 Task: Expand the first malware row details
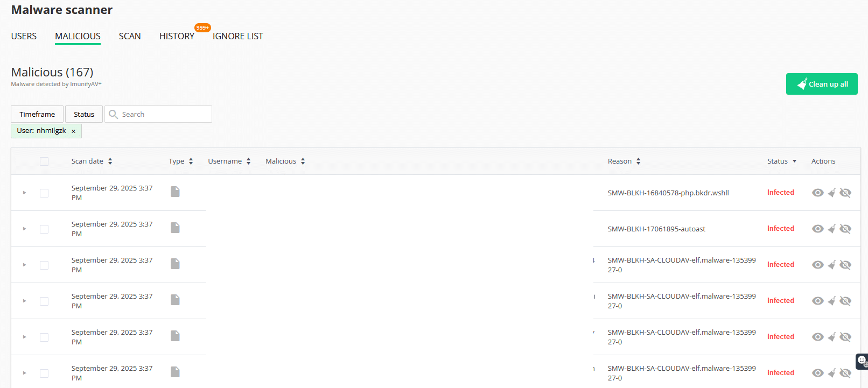click(24, 193)
